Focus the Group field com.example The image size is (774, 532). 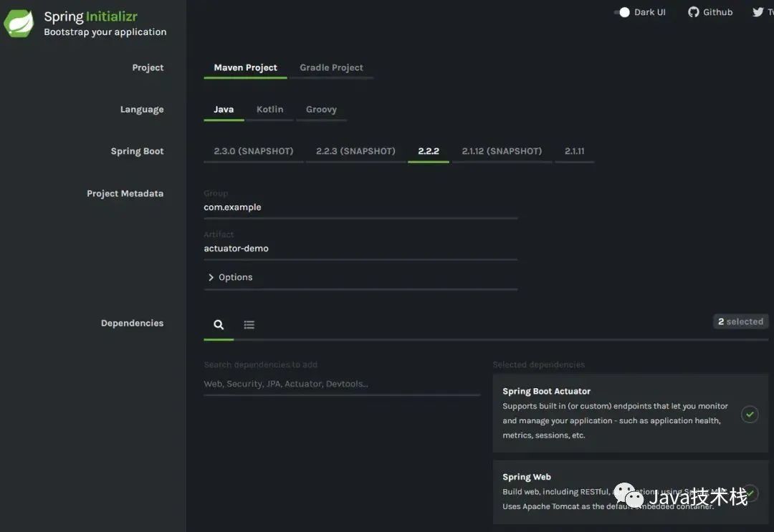[360, 207]
